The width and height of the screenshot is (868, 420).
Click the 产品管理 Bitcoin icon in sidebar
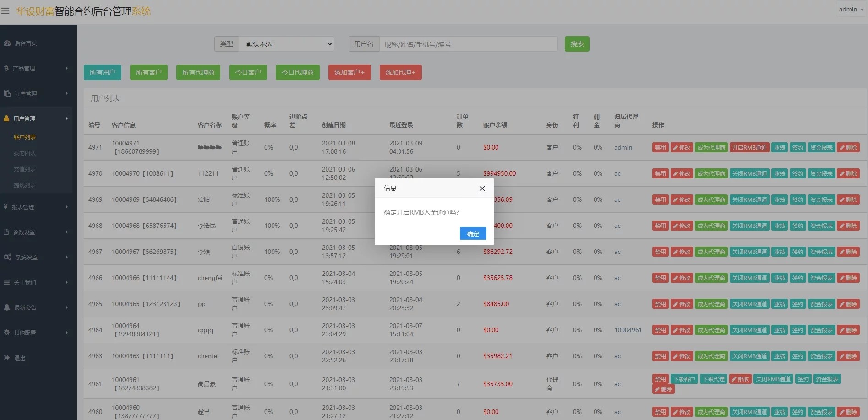pos(6,68)
